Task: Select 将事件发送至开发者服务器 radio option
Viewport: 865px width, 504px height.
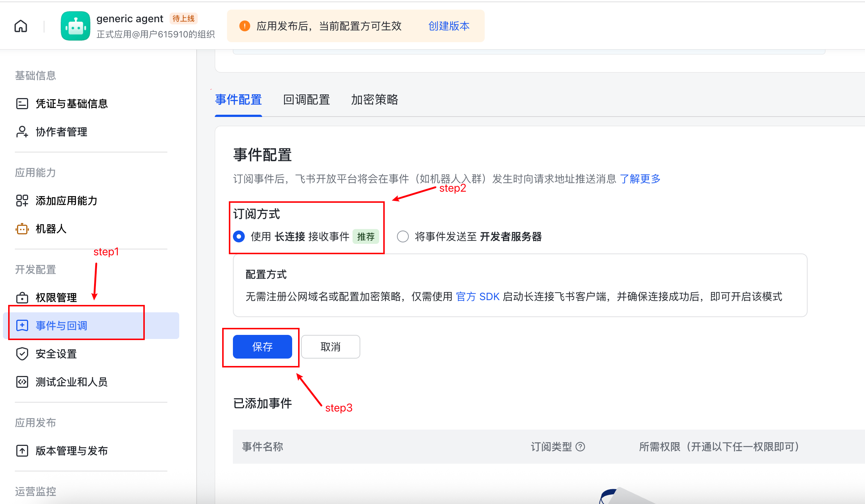Action: (x=403, y=236)
